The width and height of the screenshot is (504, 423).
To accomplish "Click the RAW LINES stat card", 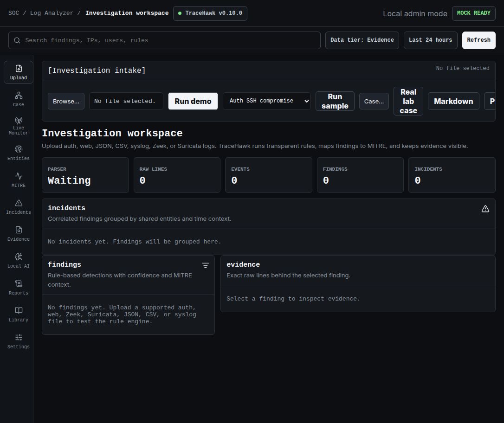I will coord(177,175).
